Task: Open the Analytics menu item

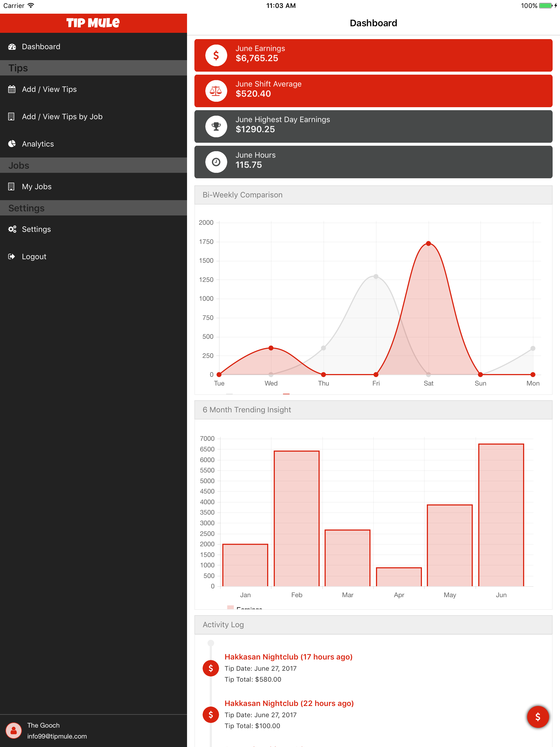Action: [38, 144]
